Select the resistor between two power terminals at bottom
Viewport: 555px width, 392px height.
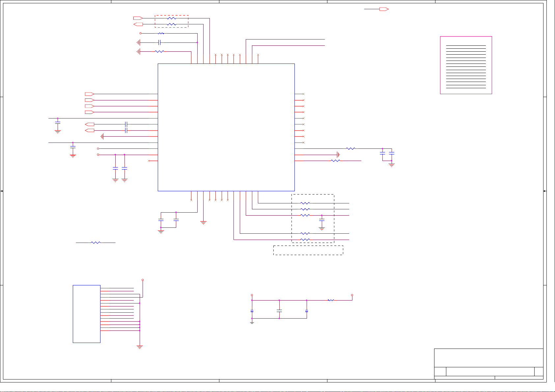point(331,300)
